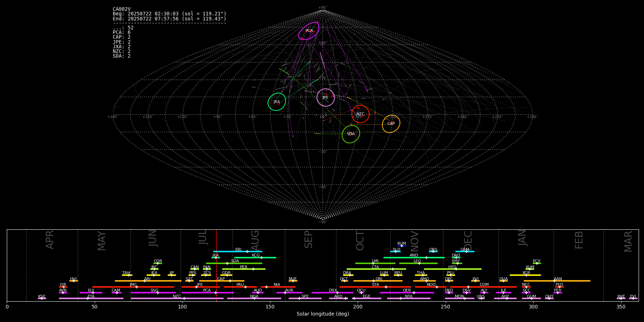Select the '...: 52' sporadic count entry

(x=123, y=28)
